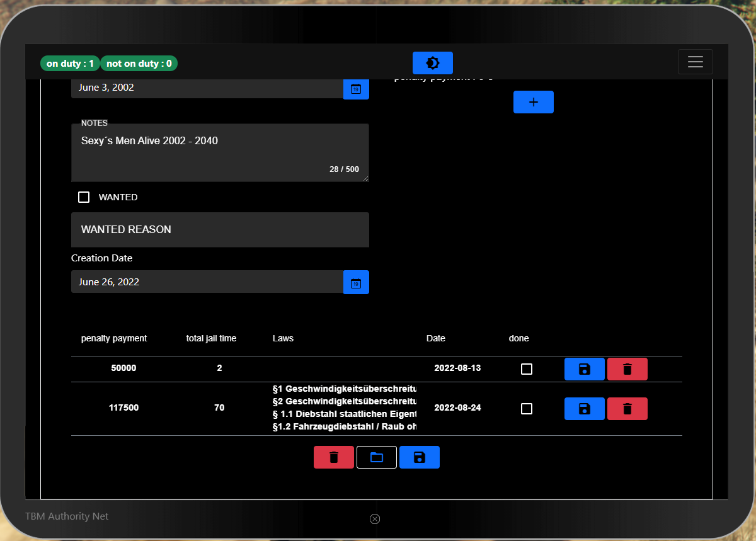This screenshot has width=756, height=541.
Task: Click the 'not on duty : 0' badge
Action: point(139,64)
